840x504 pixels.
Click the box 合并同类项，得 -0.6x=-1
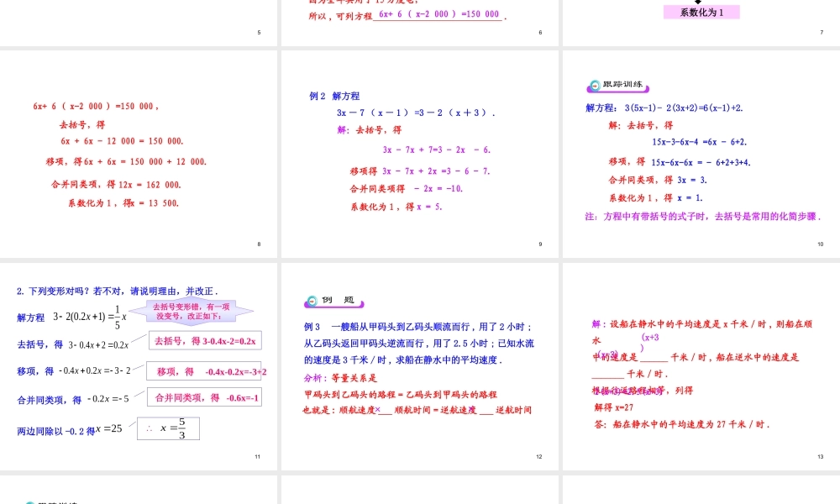[203, 396]
